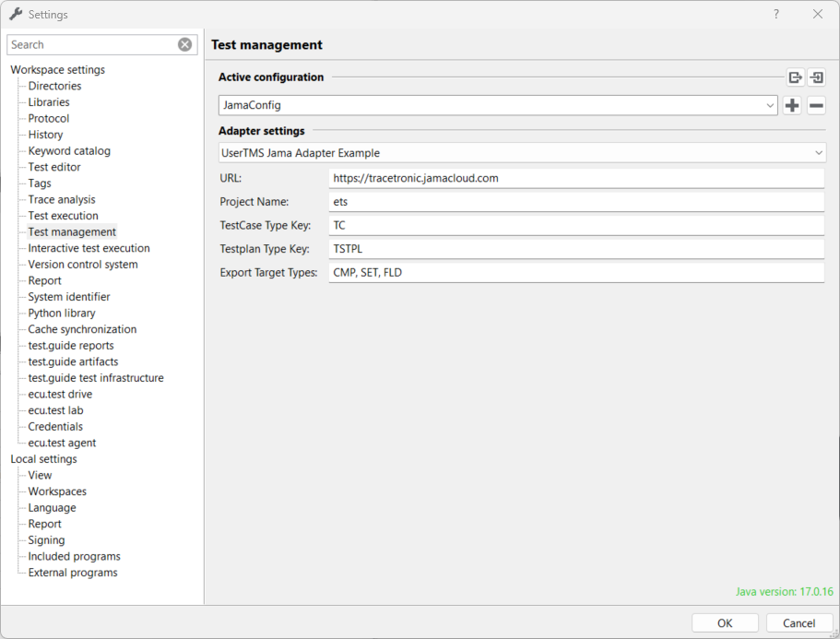Open ecu.test agent settings
Screen dimensions: 840x639
(62, 443)
